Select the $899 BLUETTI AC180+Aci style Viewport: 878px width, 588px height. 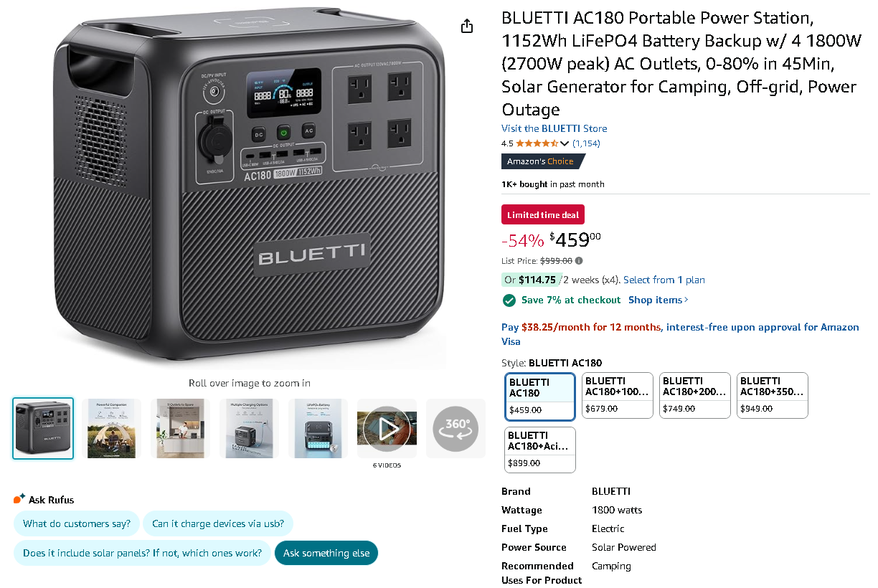[x=539, y=450]
